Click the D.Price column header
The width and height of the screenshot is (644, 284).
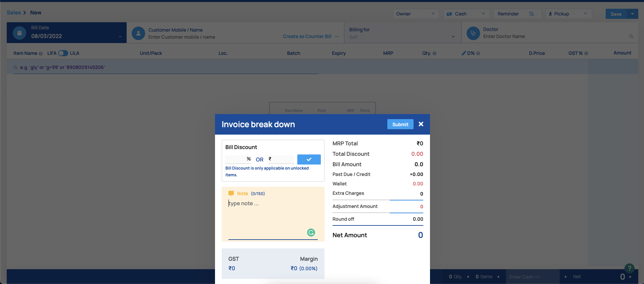coord(537,53)
